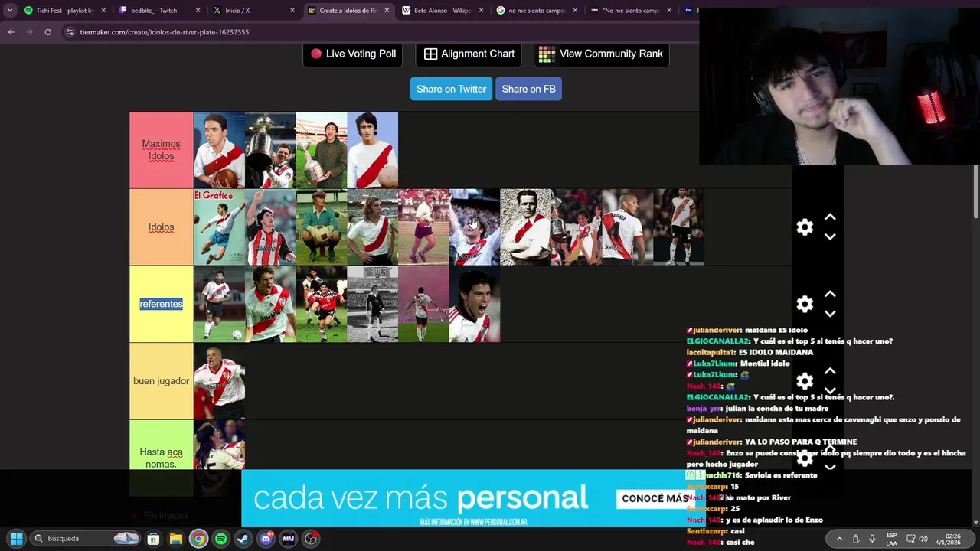
Task: Select the shouting player photo in referentes
Action: (475, 304)
